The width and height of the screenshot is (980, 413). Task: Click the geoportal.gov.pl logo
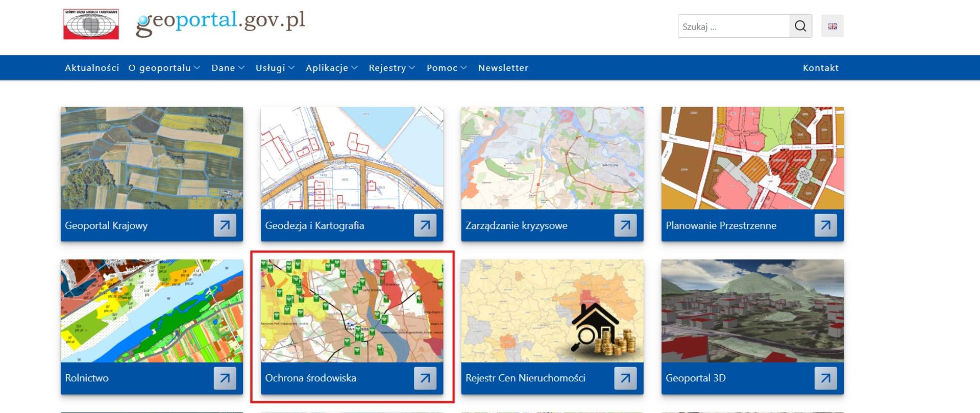click(220, 22)
